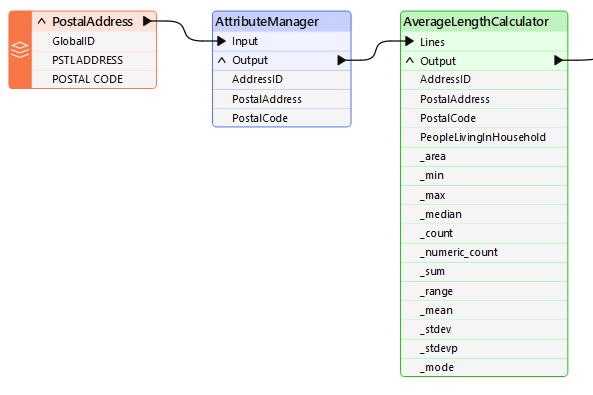Image resolution: width=593 pixels, height=395 pixels.
Task: Select the _count attribute row
Action: click(484, 233)
